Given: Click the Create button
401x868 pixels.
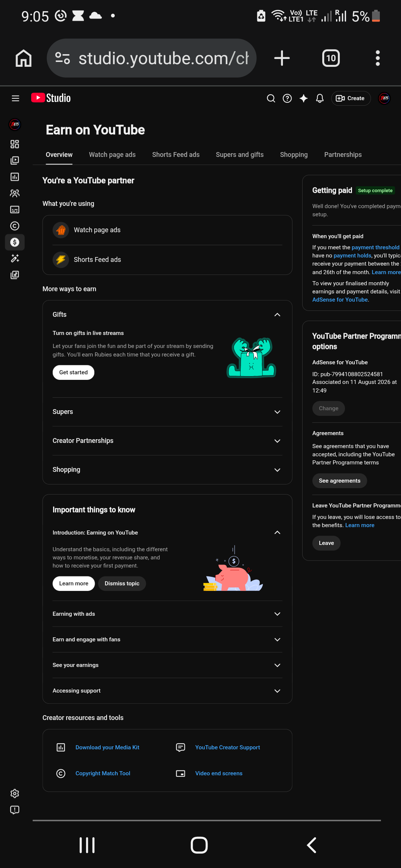Looking at the screenshot, I should (x=351, y=98).
